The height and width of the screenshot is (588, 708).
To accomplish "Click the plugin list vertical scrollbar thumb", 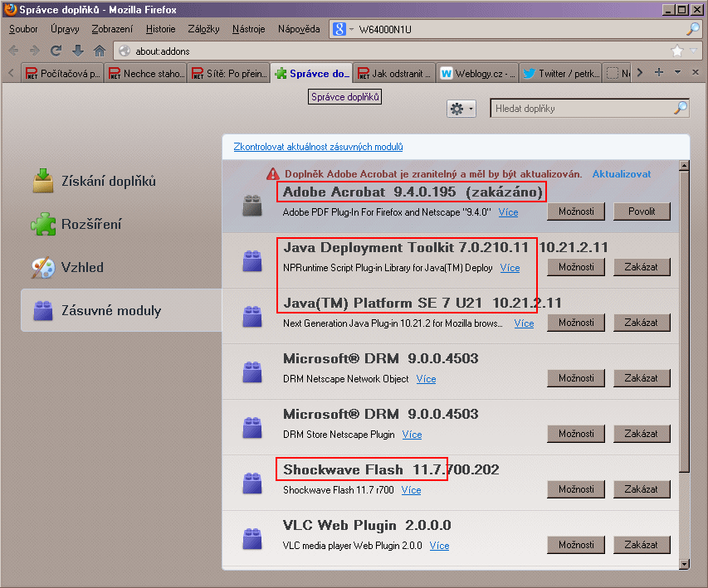I will [x=684, y=321].
